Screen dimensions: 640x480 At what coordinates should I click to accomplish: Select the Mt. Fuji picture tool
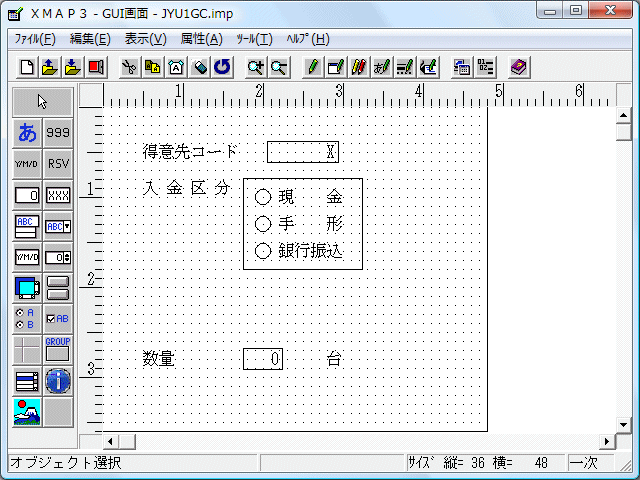pos(27,412)
